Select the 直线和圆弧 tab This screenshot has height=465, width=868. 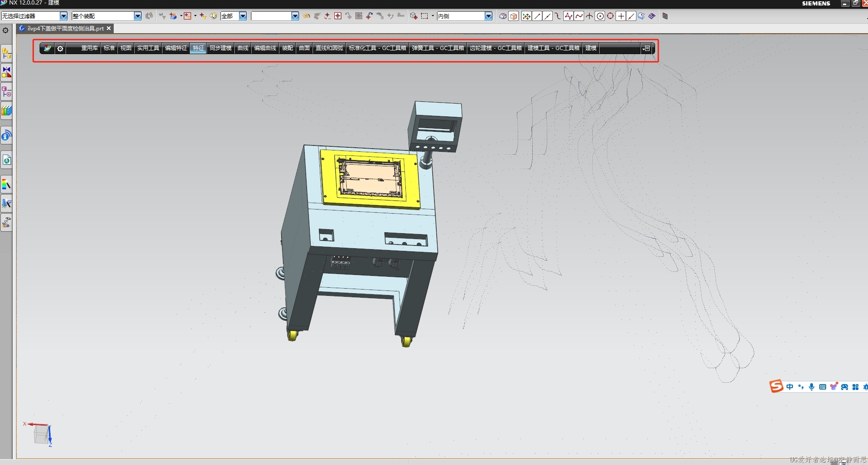tap(329, 48)
